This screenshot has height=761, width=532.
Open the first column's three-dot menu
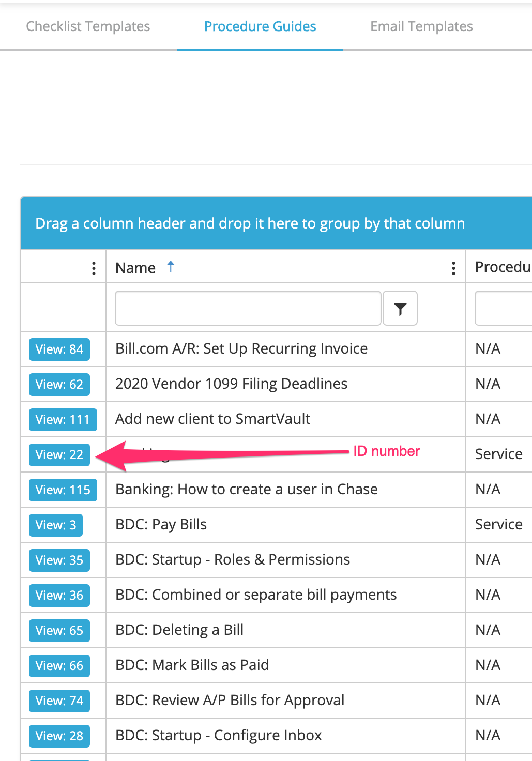94,268
